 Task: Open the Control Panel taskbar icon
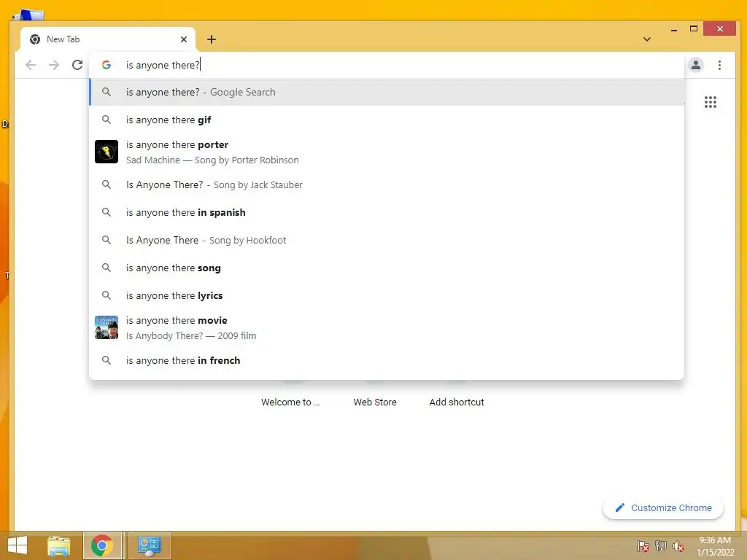click(149, 545)
